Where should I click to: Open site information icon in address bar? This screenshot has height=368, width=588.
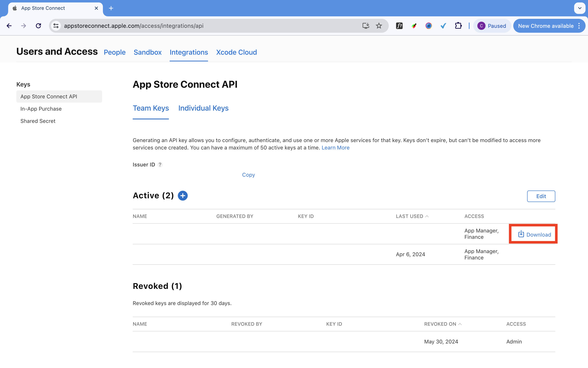click(56, 26)
